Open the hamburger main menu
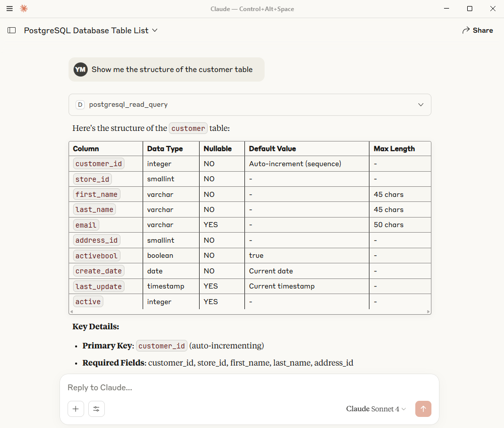 [10, 9]
